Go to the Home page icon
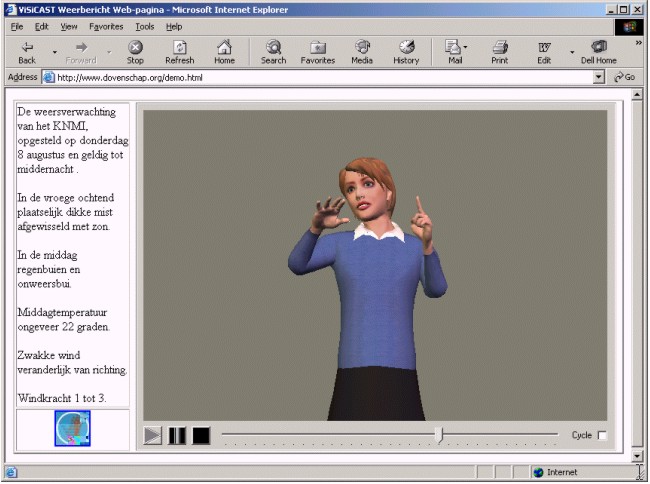The width and height of the screenshot is (650, 484). (x=224, y=47)
